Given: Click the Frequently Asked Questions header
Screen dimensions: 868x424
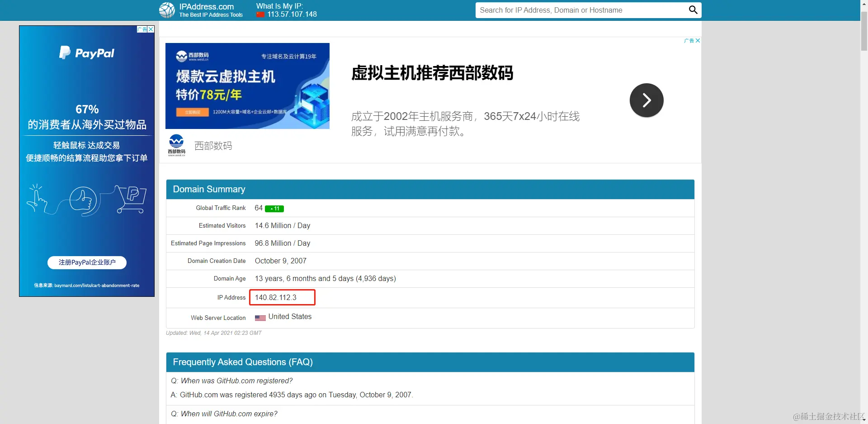Looking at the screenshot, I should [x=430, y=362].
